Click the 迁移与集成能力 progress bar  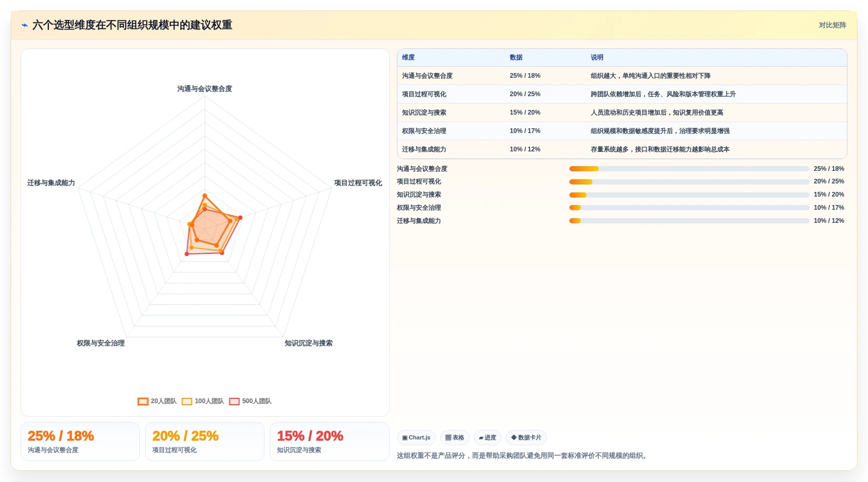point(689,221)
